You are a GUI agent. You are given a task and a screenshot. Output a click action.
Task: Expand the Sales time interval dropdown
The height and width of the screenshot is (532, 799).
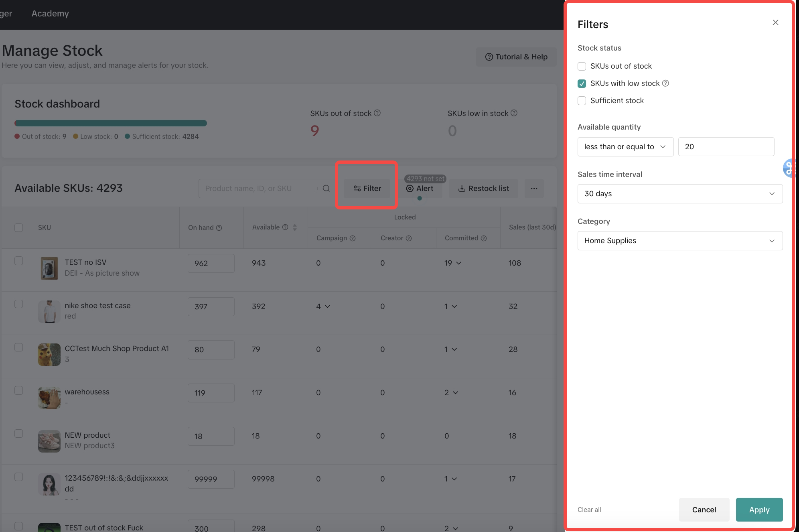click(x=679, y=194)
